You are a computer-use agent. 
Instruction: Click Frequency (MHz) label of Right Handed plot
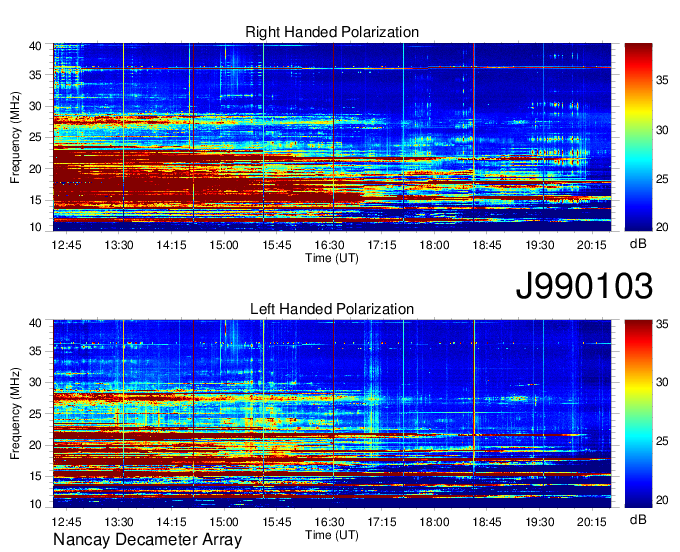click(x=15, y=137)
